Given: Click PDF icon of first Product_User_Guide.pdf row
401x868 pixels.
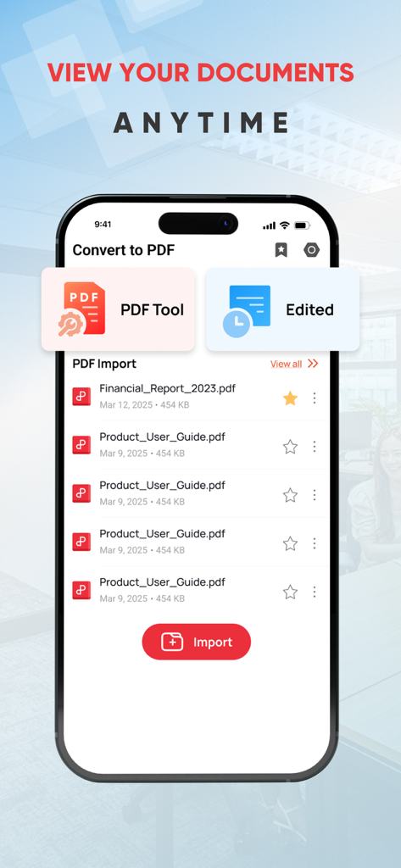Looking at the screenshot, I should (x=81, y=444).
